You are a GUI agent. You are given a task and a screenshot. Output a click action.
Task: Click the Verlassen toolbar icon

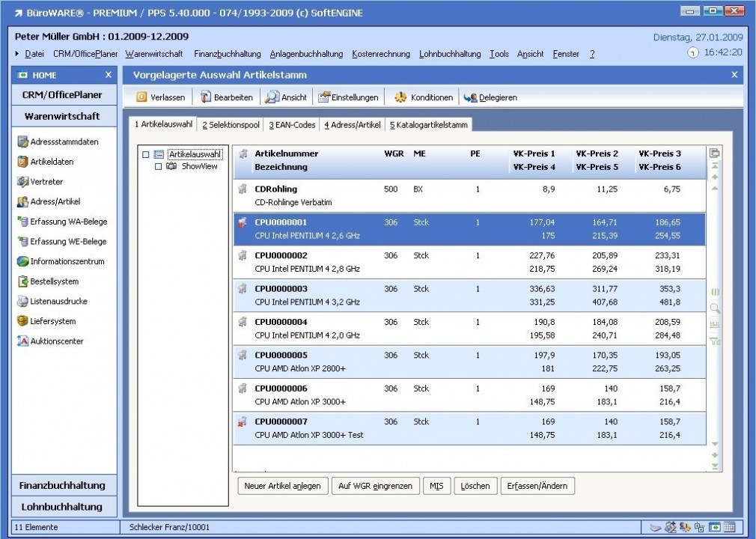pos(141,97)
